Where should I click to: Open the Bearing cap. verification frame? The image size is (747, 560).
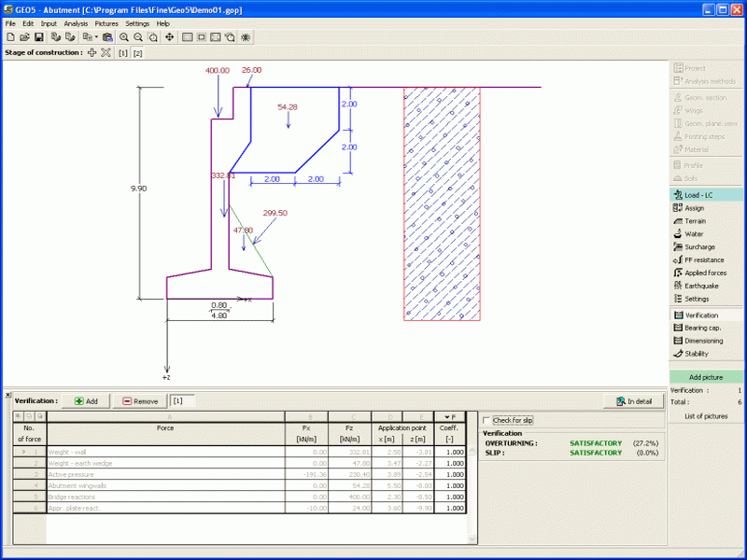click(x=702, y=328)
